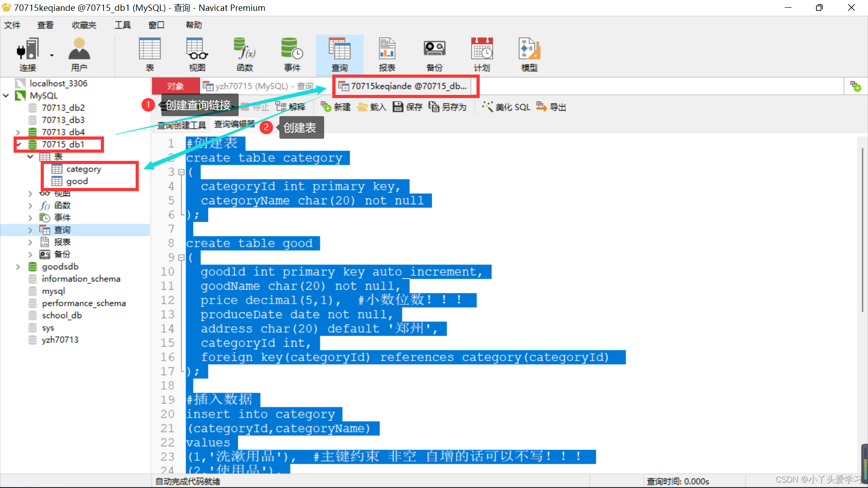
Task: Open the Model (模型) toolbar icon
Action: [529, 55]
